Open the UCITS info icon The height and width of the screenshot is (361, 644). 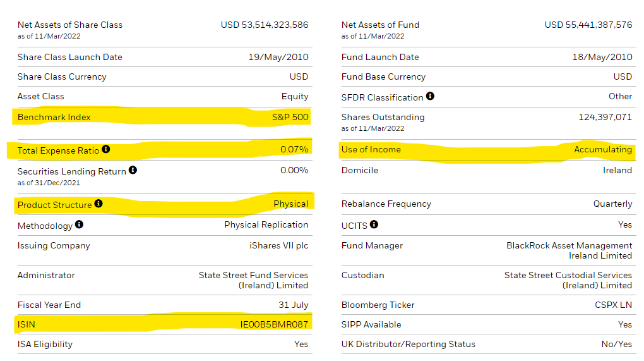374,224
